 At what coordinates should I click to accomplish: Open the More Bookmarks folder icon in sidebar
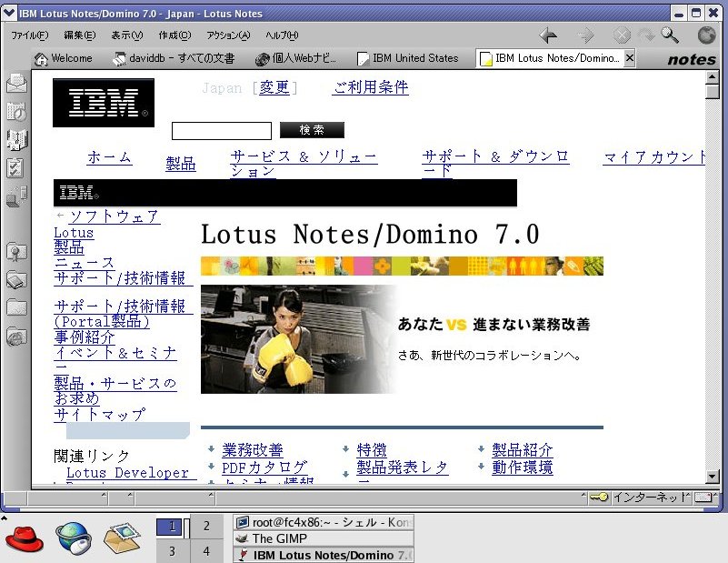[16, 307]
